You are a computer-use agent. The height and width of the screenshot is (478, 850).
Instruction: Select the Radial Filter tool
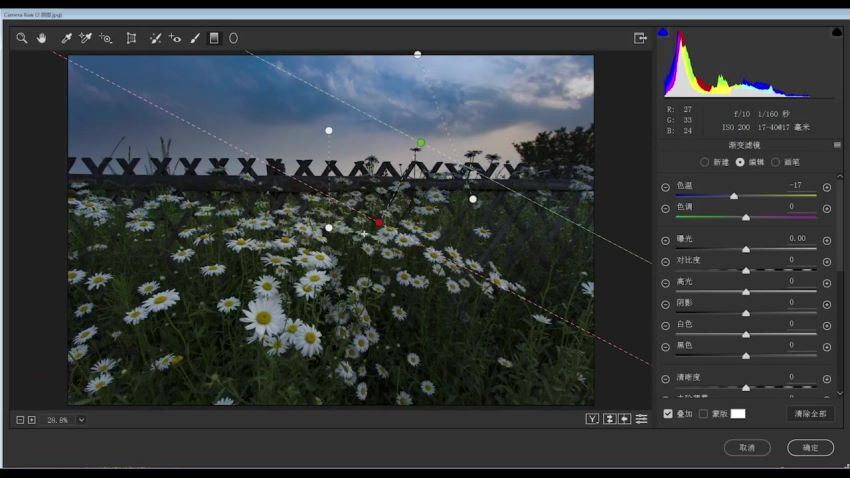(234, 38)
